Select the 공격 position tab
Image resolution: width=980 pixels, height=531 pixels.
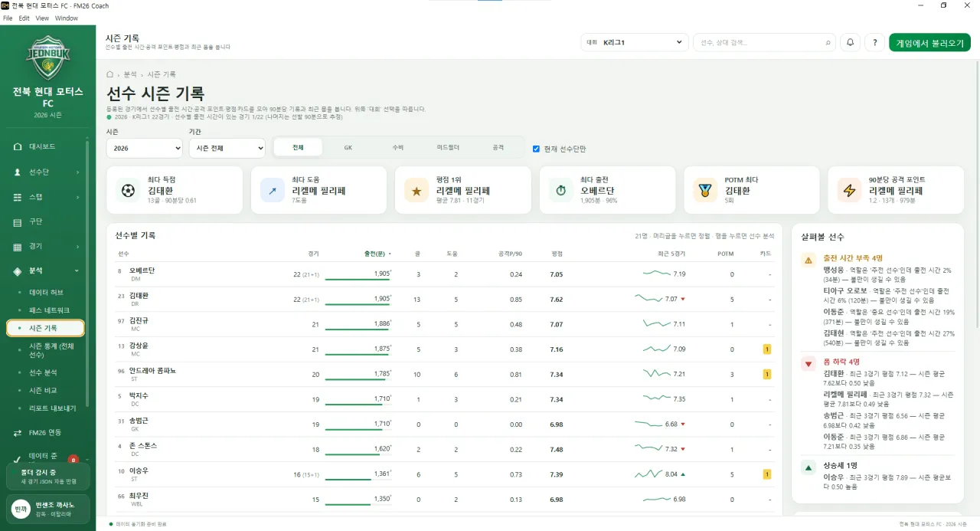[x=498, y=147]
